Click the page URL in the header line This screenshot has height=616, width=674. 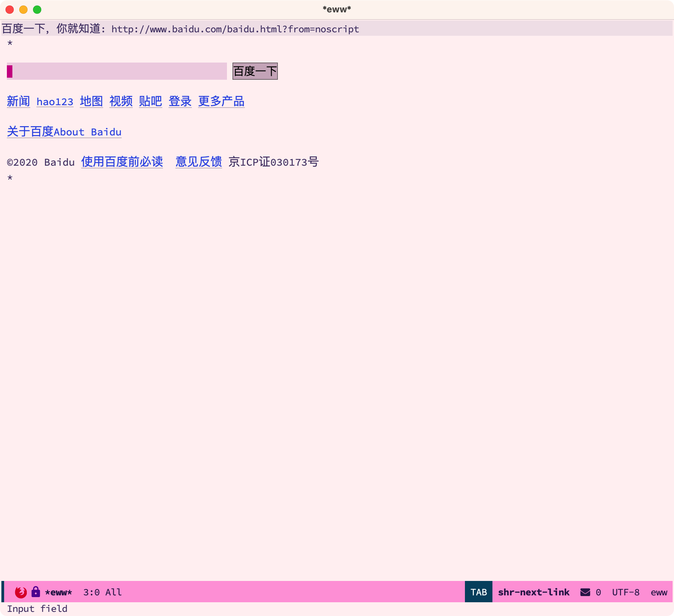(235, 29)
